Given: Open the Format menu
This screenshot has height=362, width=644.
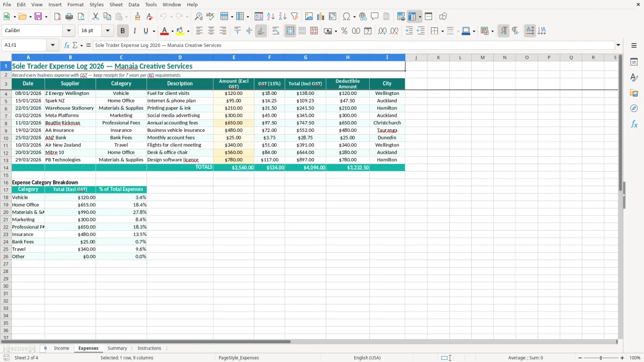Looking at the screenshot, I should click(x=76, y=4).
